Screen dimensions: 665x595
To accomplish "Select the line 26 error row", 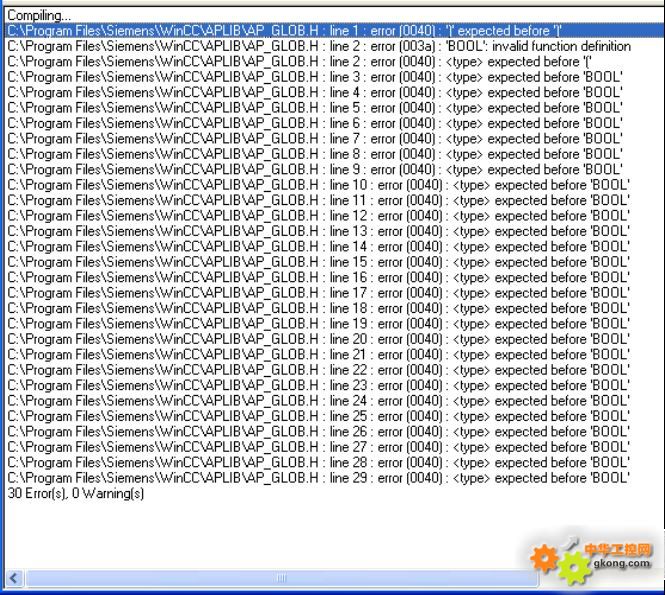I will coord(319,431).
